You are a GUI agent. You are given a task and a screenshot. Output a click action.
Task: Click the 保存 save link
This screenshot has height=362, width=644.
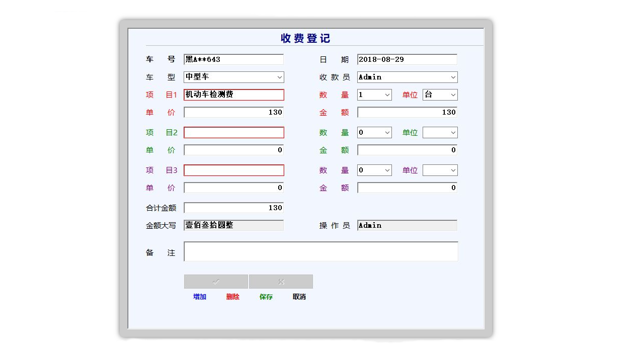point(266,297)
